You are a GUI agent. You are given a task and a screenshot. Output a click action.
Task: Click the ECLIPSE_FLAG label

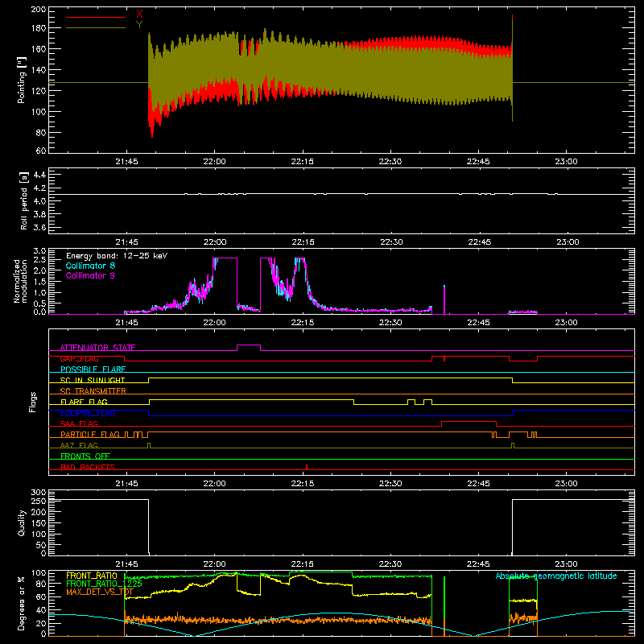88,413
